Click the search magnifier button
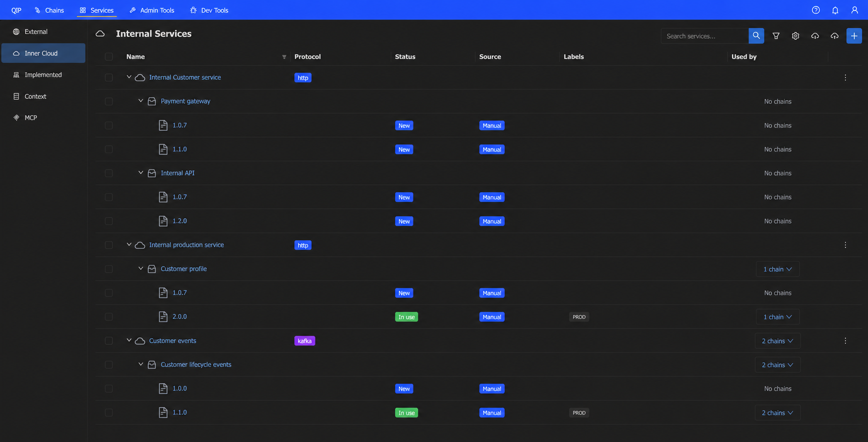Screen dimensions: 868x442 click(756, 36)
